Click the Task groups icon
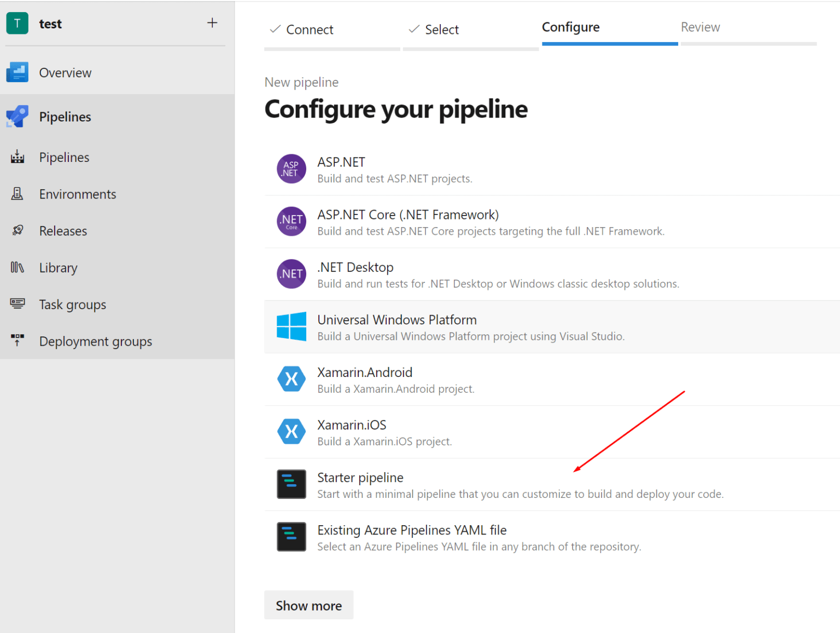 pyautogui.click(x=17, y=304)
